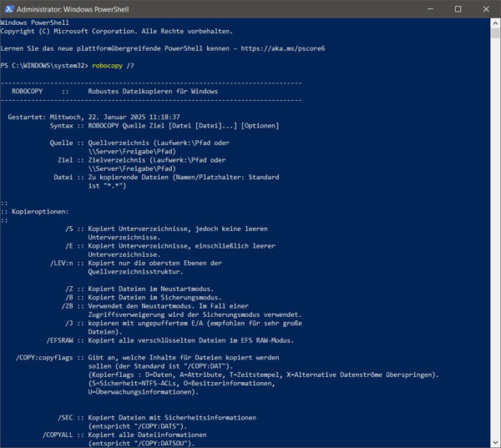Click the 'ROBOCOPY' header word
The width and height of the screenshot is (501, 448).
[28, 91]
